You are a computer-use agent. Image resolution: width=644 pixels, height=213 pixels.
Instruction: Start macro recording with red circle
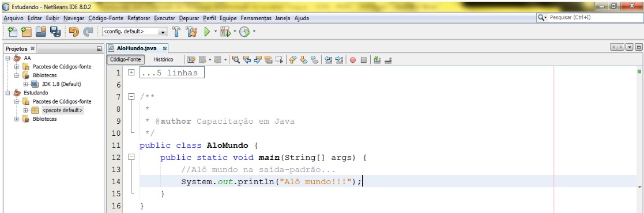coord(353,60)
